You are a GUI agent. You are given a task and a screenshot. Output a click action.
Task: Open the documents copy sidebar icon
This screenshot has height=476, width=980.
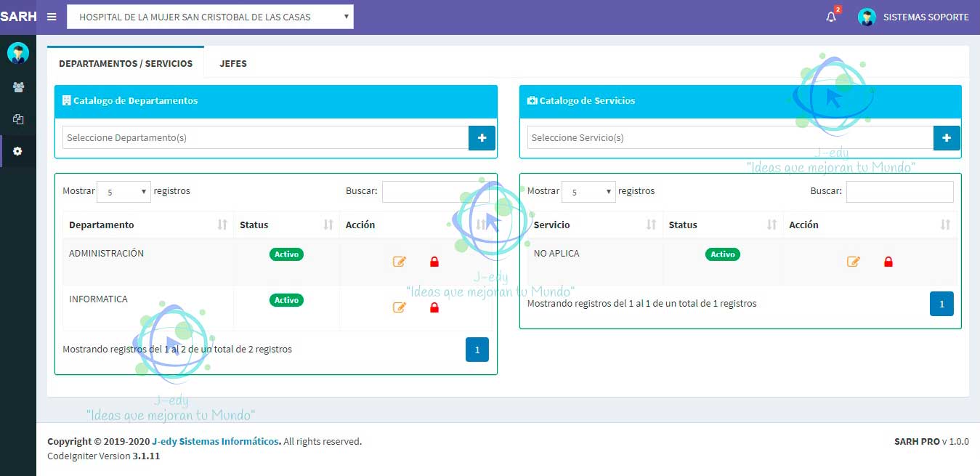pos(18,119)
